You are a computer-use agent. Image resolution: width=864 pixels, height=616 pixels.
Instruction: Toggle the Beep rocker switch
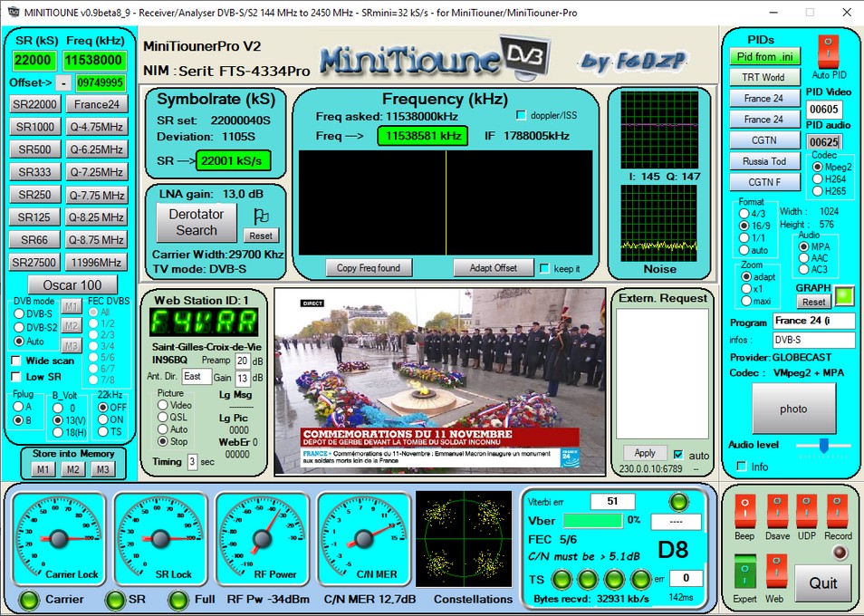pos(744,511)
